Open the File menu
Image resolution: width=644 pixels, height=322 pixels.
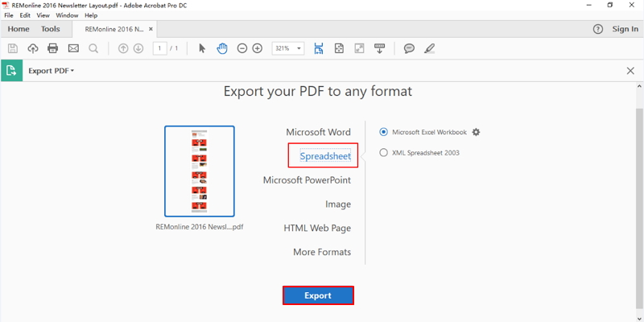click(x=9, y=15)
